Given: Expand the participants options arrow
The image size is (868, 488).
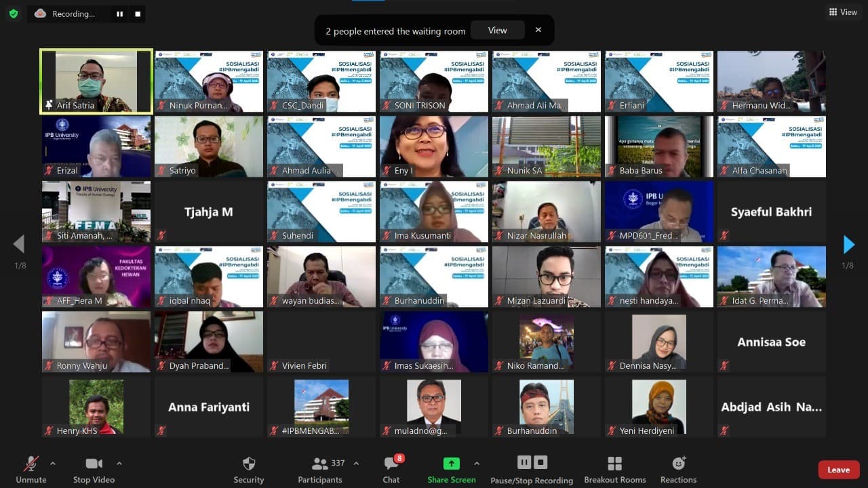Looking at the screenshot, I should pos(356,464).
